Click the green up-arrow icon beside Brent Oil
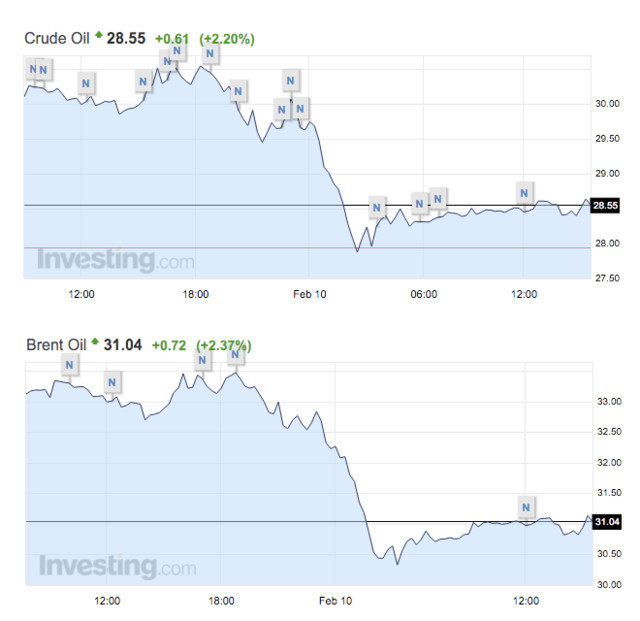 (95, 343)
